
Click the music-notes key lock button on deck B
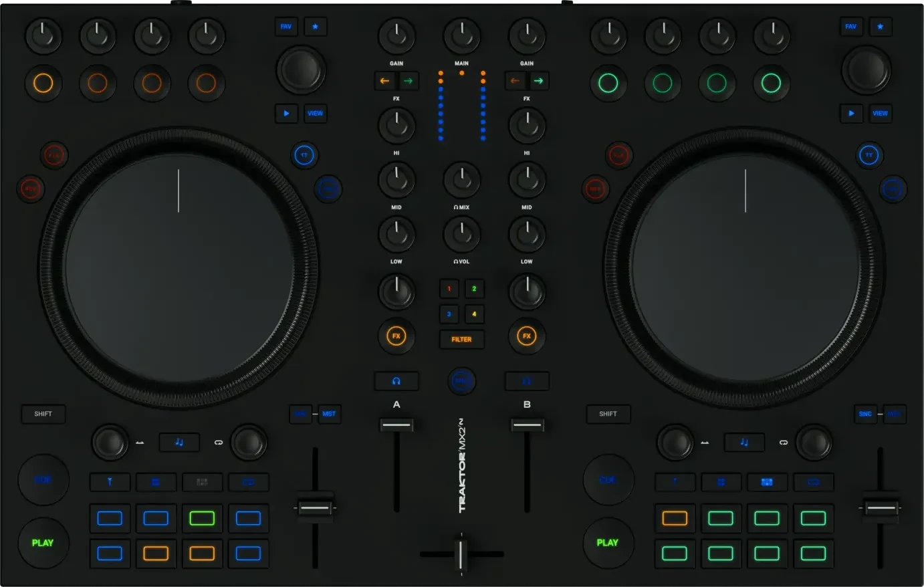click(744, 443)
